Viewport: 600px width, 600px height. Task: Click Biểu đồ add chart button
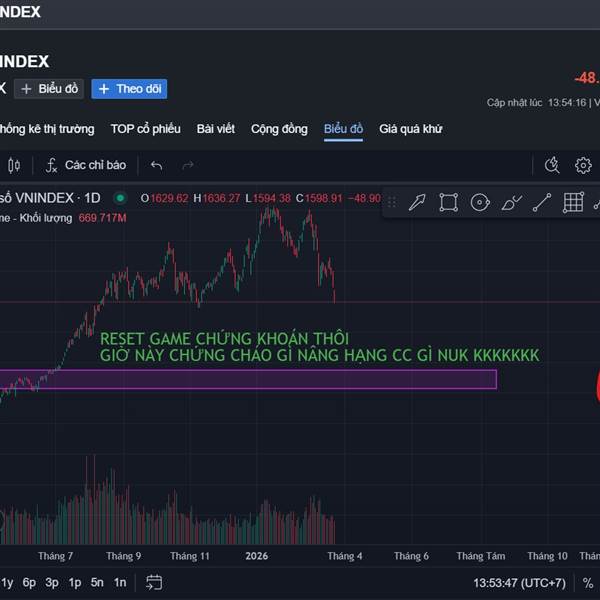click(49, 89)
